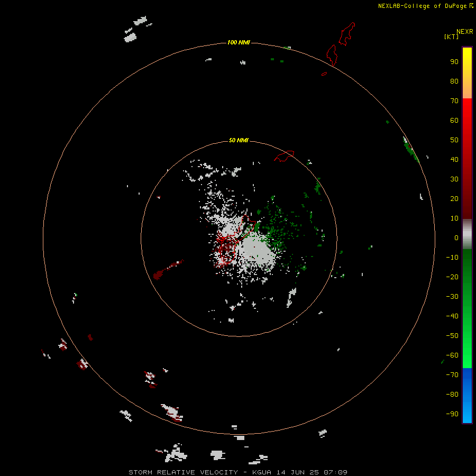This screenshot has height=476, width=476.
Task: Click the minus 90 scale label
Action: click(452, 414)
